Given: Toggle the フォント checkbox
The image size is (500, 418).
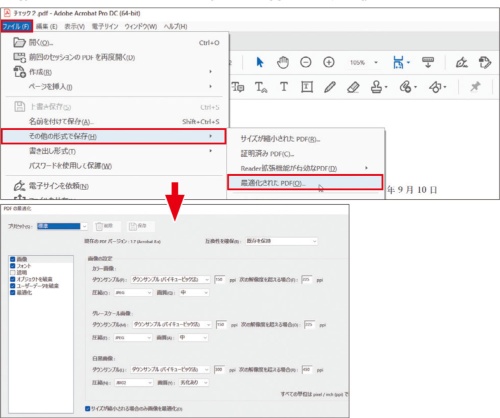Looking at the screenshot, I should (13, 266).
